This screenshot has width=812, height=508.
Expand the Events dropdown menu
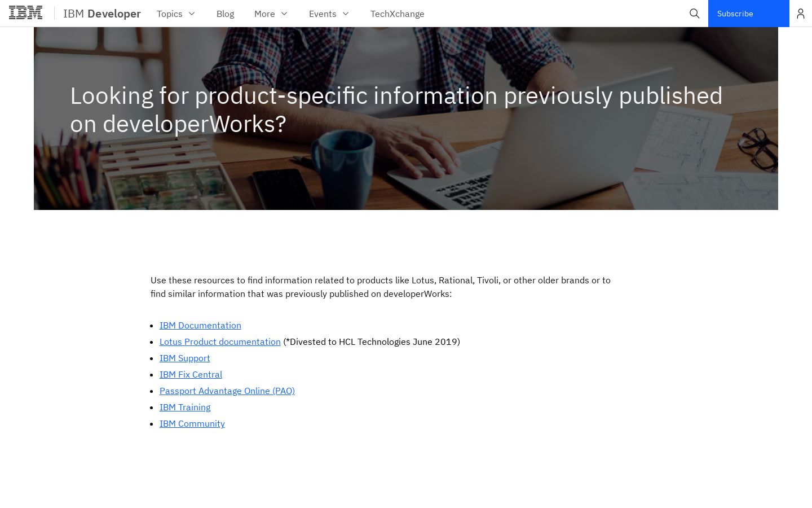(x=329, y=14)
